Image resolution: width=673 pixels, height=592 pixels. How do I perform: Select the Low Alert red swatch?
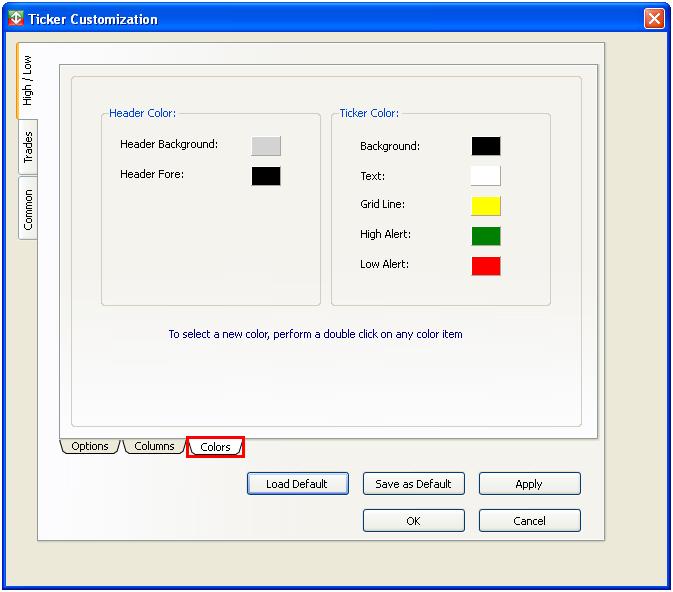coord(486,266)
